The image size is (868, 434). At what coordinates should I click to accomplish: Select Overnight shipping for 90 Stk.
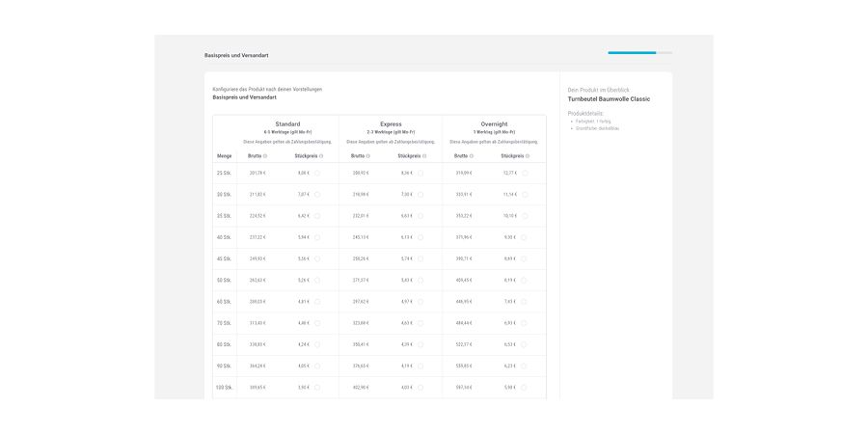(x=525, y=366)
